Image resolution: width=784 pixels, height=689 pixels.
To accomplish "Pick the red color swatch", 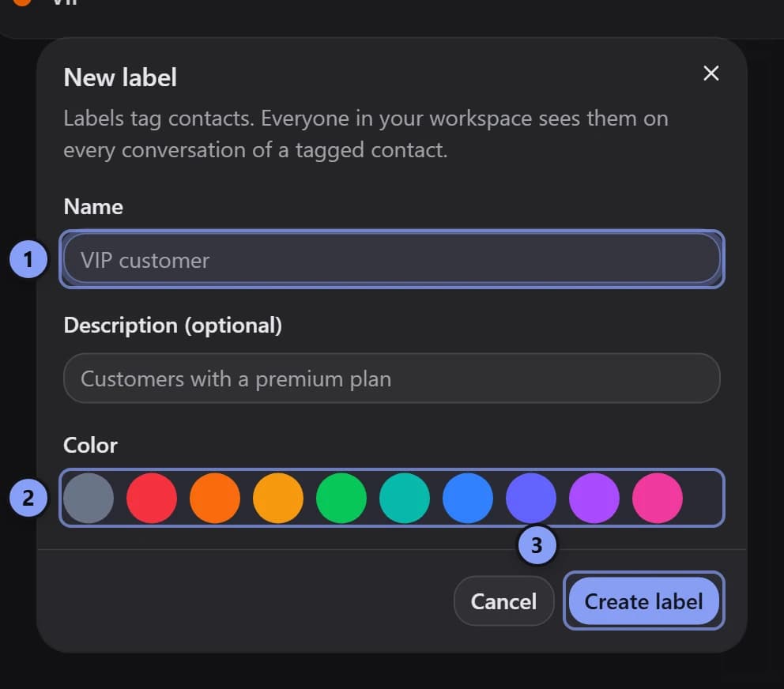I will [x=152, y=498].
